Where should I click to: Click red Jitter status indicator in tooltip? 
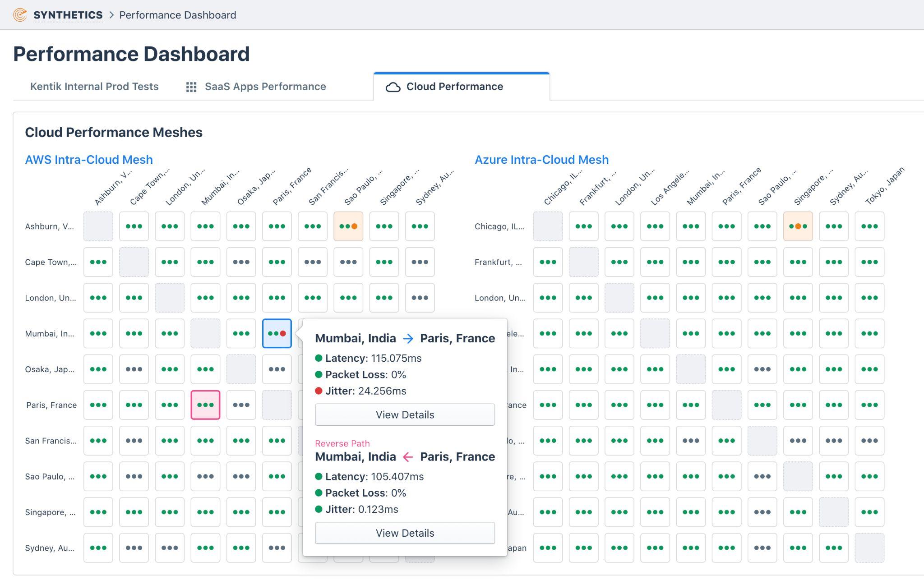(x=319, y=391)
